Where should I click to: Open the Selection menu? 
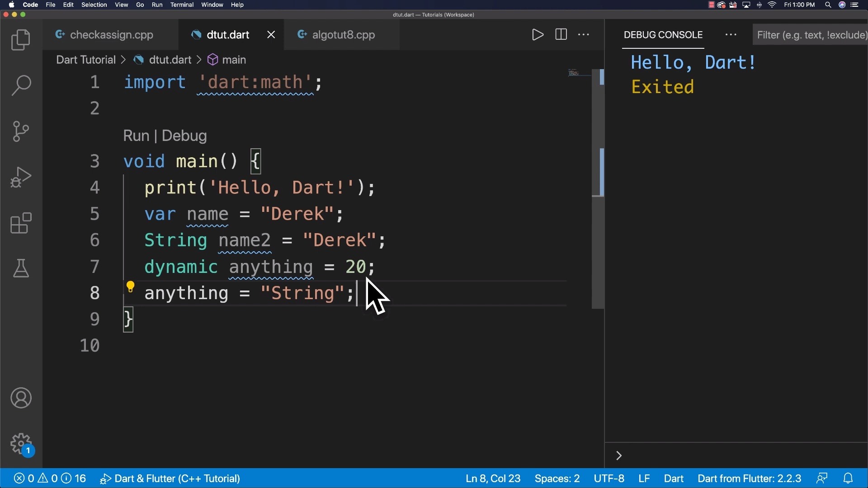pos(94,5)
